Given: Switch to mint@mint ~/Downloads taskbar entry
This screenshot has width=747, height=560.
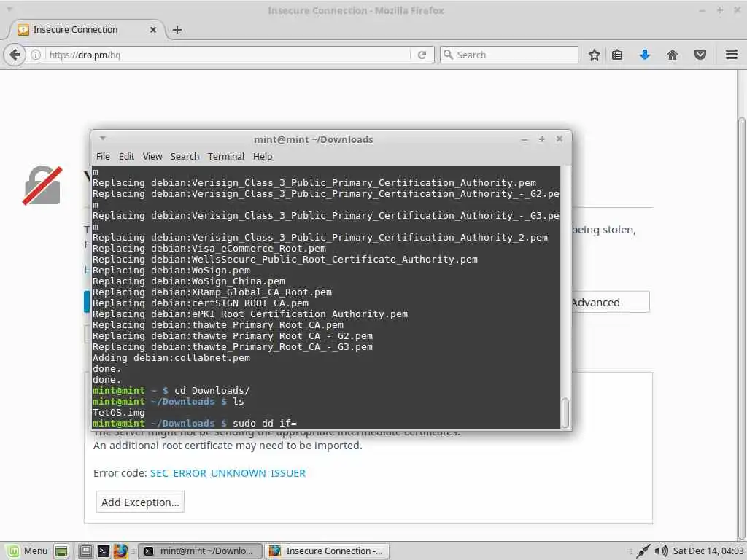Looking at the screenshot, I should pyautogui.click(x=200, y=551).
